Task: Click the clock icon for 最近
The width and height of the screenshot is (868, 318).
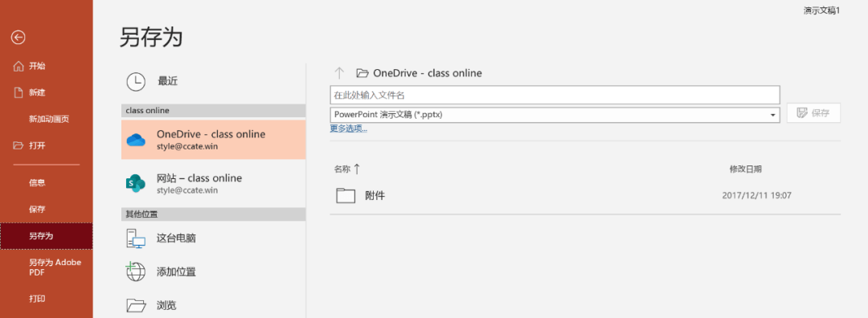Action: [136, 81]
